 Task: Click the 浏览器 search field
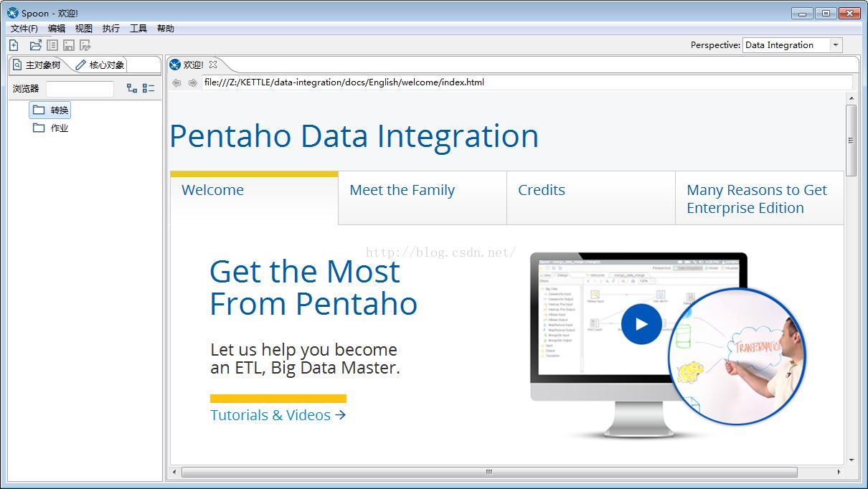coord(80,89)
